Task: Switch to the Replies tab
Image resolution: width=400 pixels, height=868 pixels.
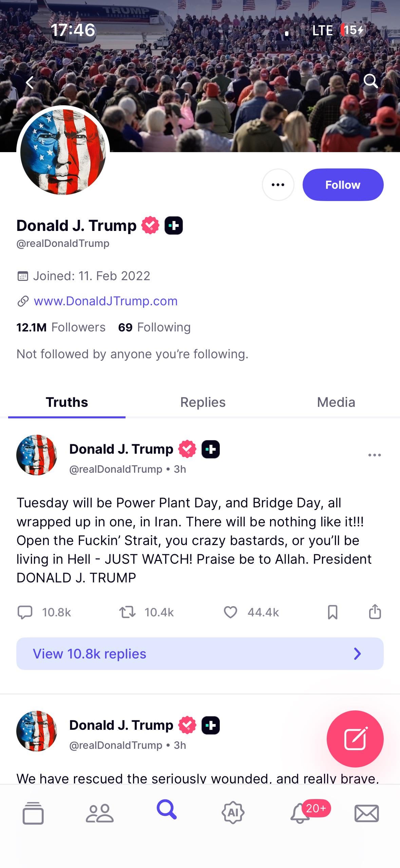Action: point(203,402)
